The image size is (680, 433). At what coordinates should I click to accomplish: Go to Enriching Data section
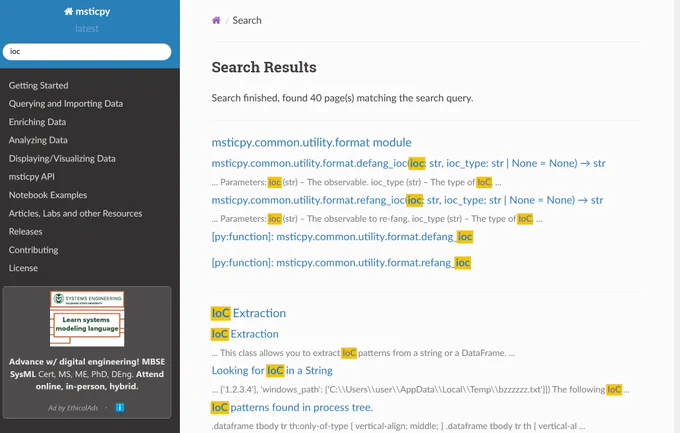pos(37,122)
